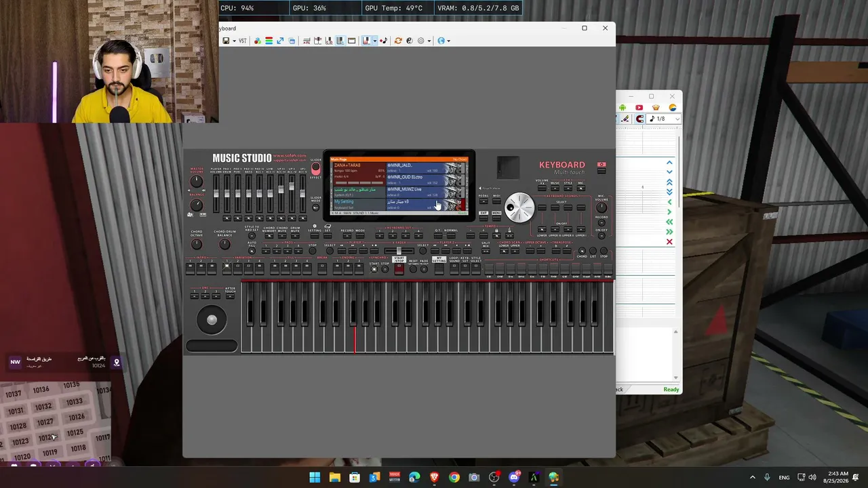Click the colored stripes toolbar icon
The width and height of the screenshot is (868, 488).
269,41
